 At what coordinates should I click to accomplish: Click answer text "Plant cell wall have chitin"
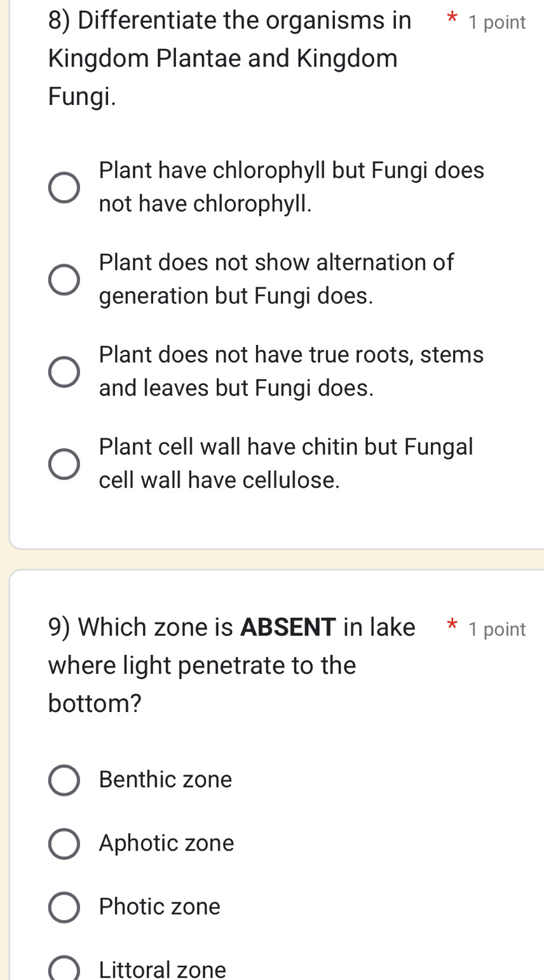click(x=286, y=464)
